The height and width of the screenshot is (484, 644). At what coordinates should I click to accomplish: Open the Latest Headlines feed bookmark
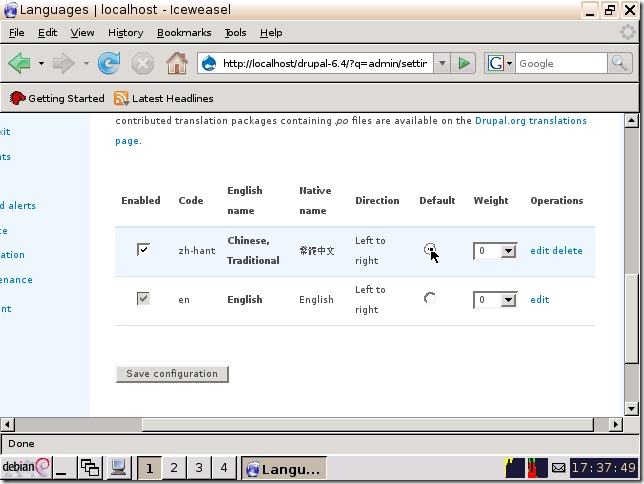[164, 98]
